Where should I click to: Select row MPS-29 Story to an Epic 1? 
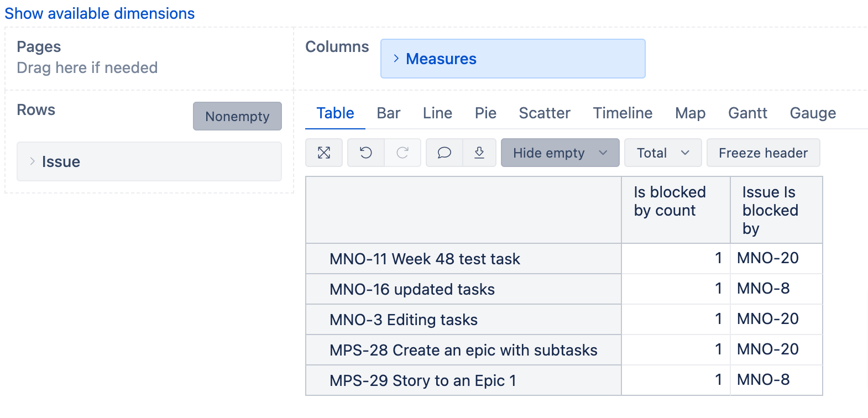[463, 380]
